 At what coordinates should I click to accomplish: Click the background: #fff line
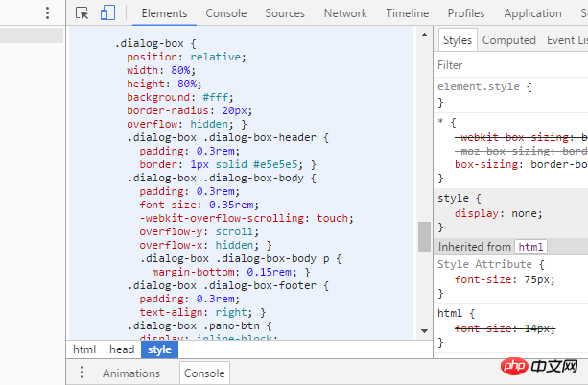(x=180, y=97)
